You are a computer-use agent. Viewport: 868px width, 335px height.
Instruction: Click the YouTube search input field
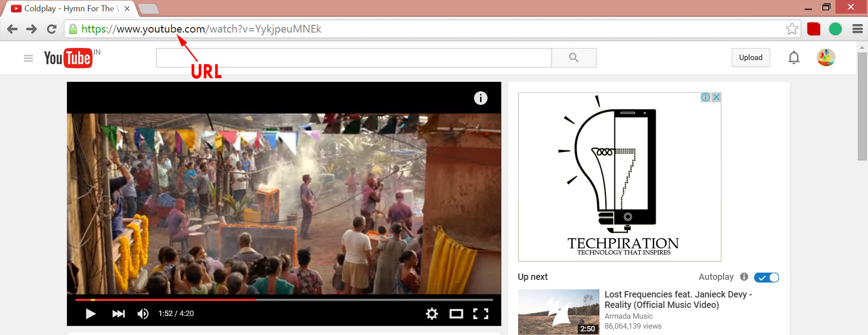click(x=354, y=57)
